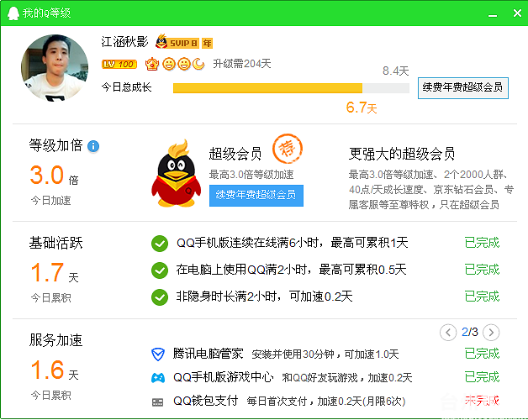This screenshot has width=528, height=420.
Task: Click the 1.6 天 service acceleration value
Action: click(x=54, y=370)
